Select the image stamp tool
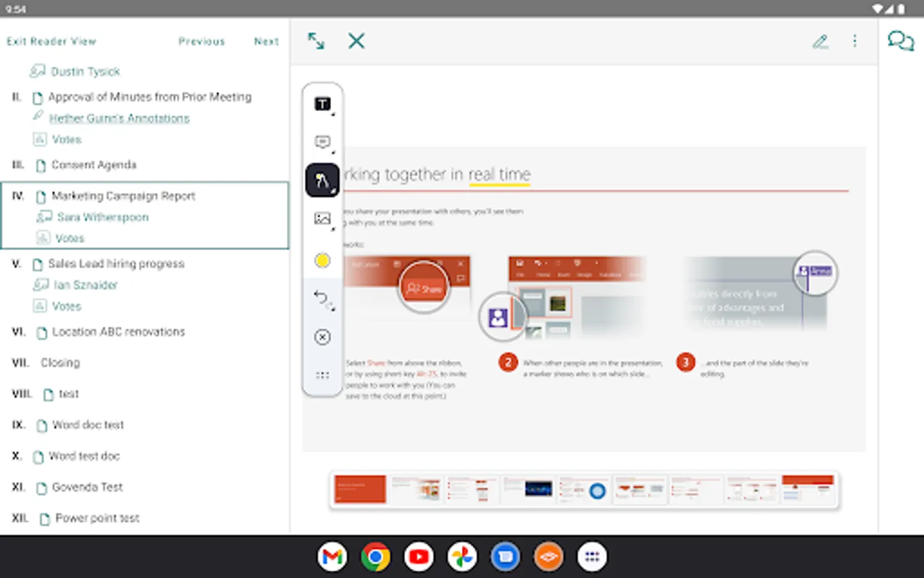Image resolution: width=924 pixels, height=578 pixels. [322, 218]
